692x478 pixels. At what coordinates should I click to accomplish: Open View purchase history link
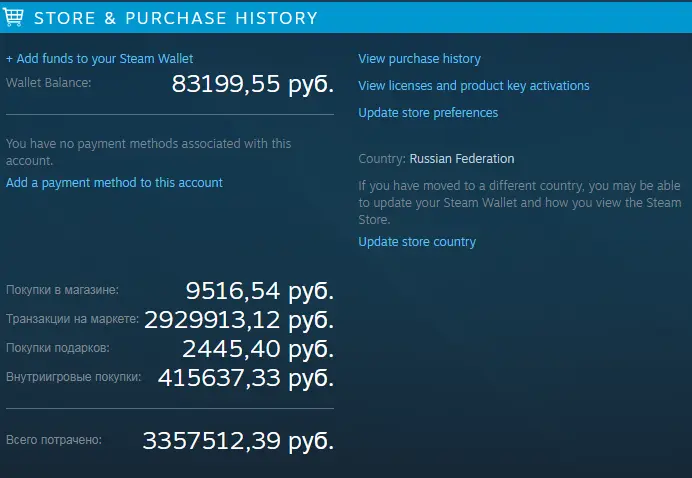point(419,59)
